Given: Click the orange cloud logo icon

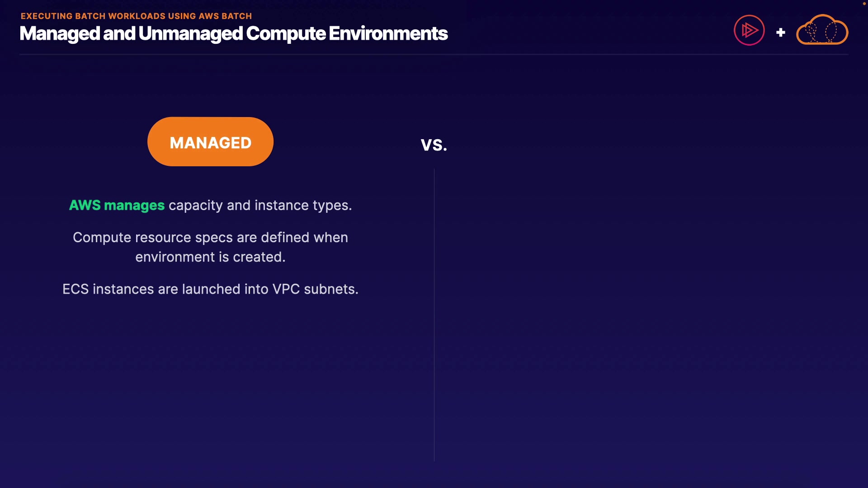Looking at the screenshot, I should click(x=822, y=31).
